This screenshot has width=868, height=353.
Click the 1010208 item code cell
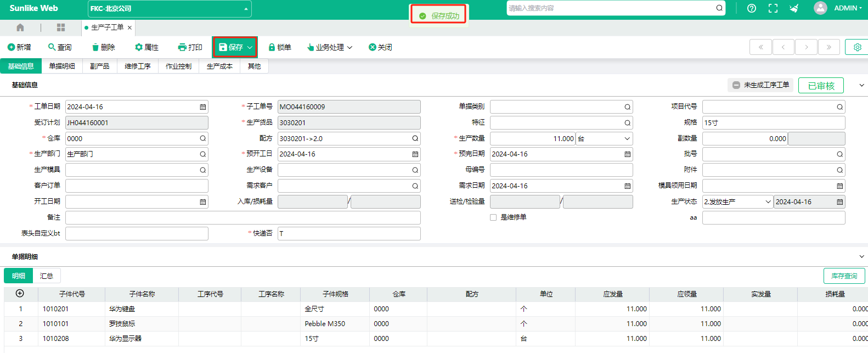(72, 339)
